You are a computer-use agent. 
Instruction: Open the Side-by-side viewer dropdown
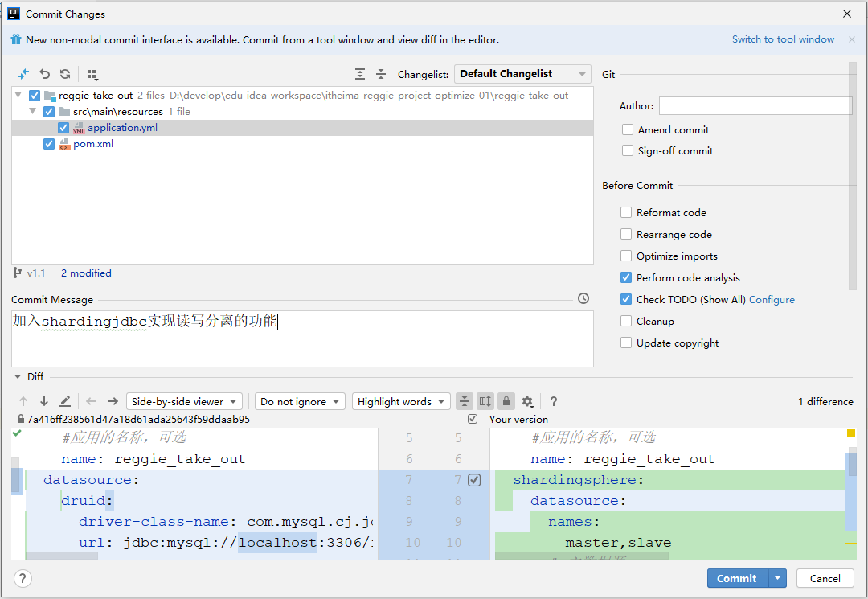(x=184, y=401)
